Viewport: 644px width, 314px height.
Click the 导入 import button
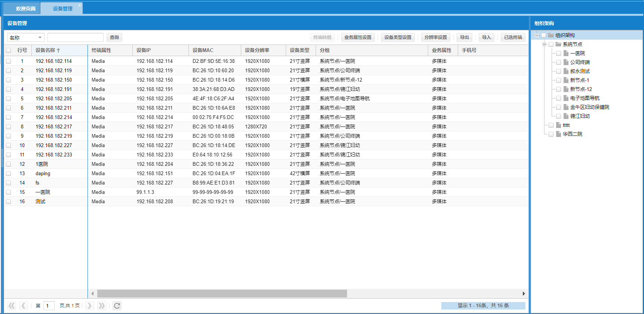click(487, 37)
